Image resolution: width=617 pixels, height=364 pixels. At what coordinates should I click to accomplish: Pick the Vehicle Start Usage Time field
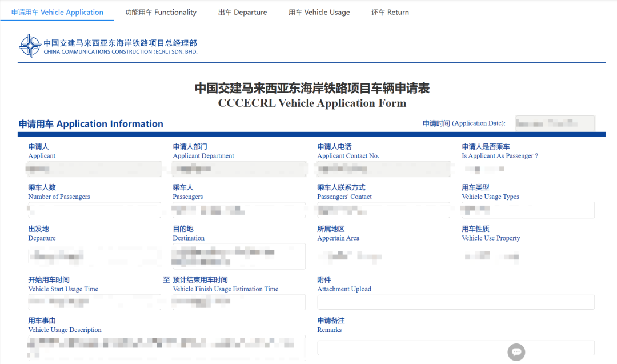point(94,302)
